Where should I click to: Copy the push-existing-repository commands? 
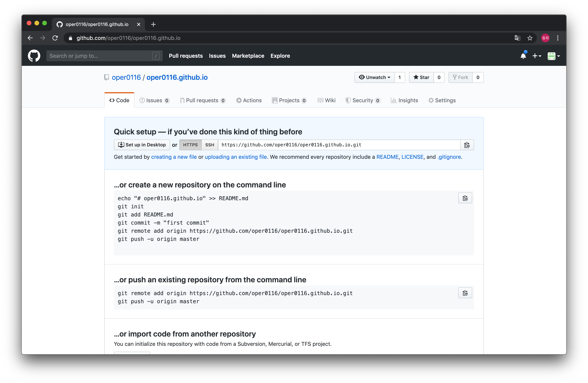(x=465, y=293)
